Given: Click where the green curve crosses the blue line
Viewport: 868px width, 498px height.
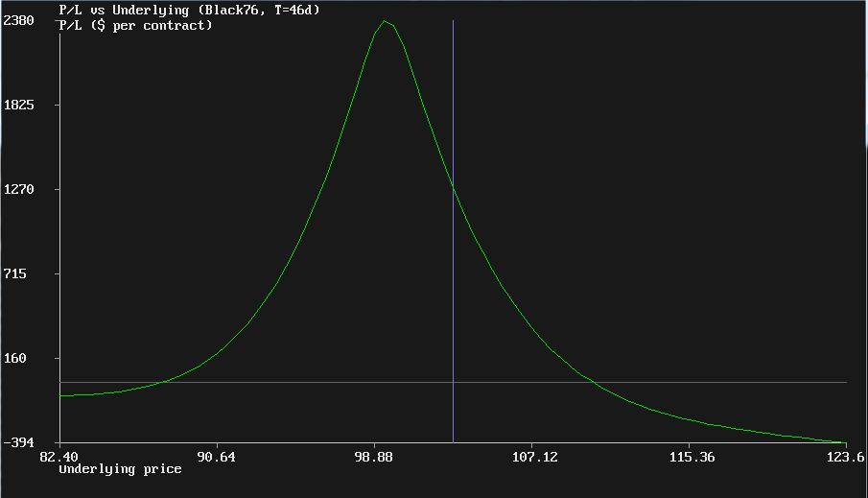Looking at the screenshot, I should click(453, 187).
